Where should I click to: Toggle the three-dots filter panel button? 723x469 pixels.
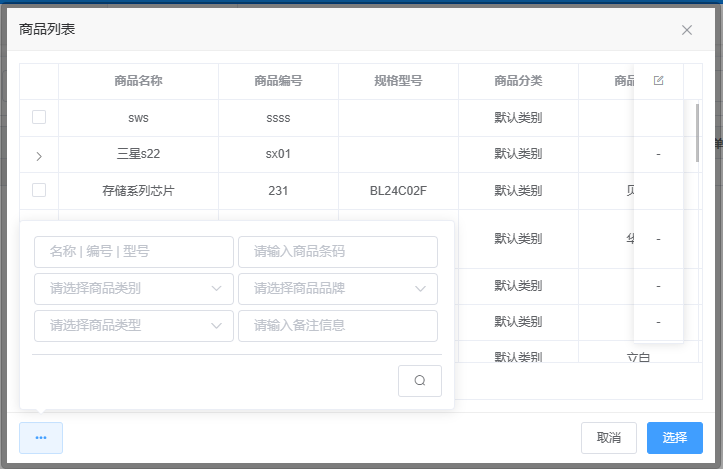(x=41, y=437)
